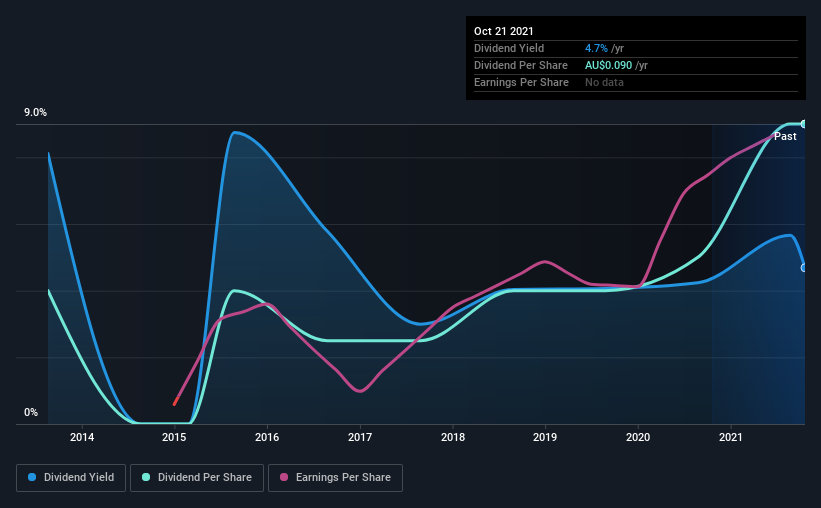Click the tooltip 'Earnings Per Share' row label

click(521, 82)
